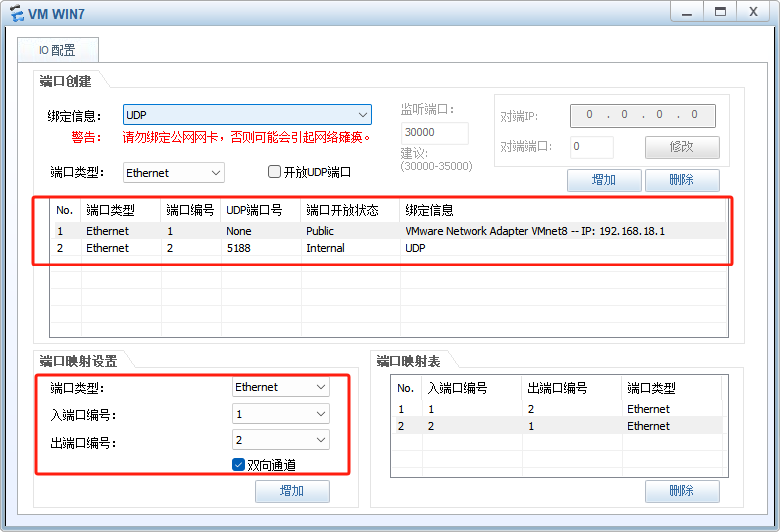
Task: Click 端口类型 column header in mapping table
Action: pos(671,388)
